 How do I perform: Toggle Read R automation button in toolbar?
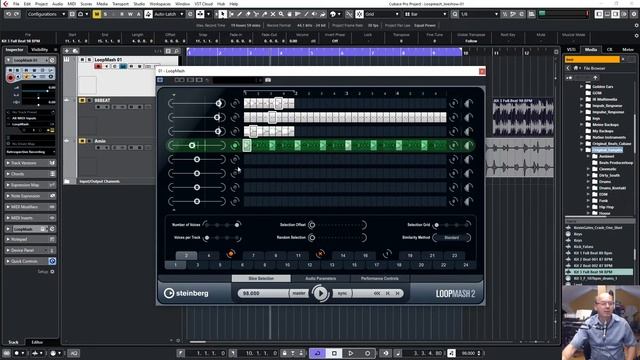tap(122, 14)
